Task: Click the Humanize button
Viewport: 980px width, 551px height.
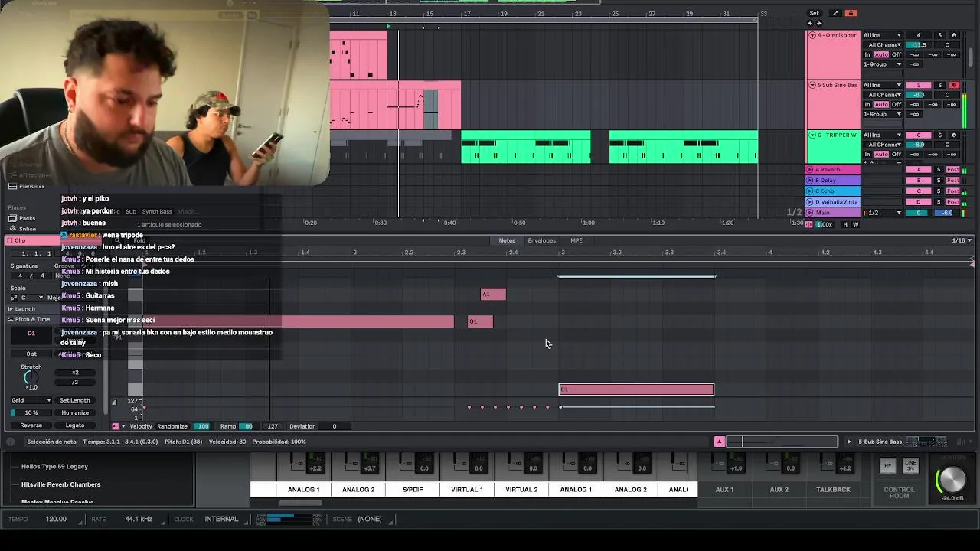Action: (75, 412)
